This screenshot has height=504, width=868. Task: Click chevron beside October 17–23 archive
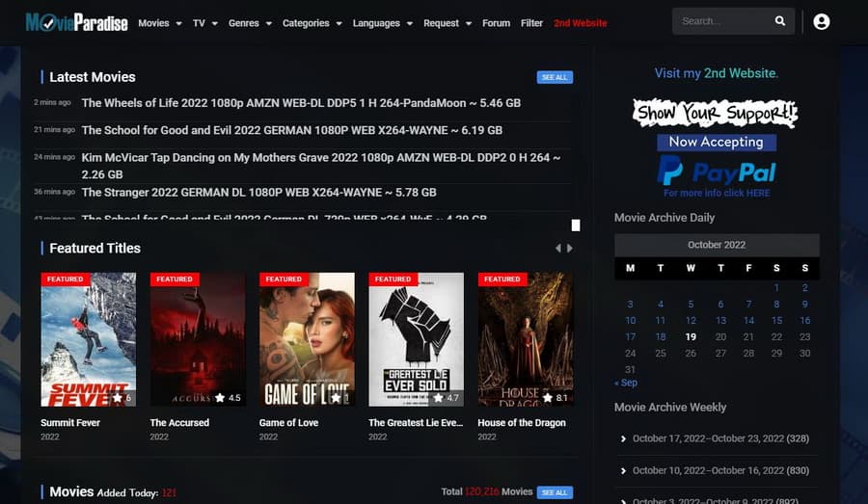[x=623, y=438]
